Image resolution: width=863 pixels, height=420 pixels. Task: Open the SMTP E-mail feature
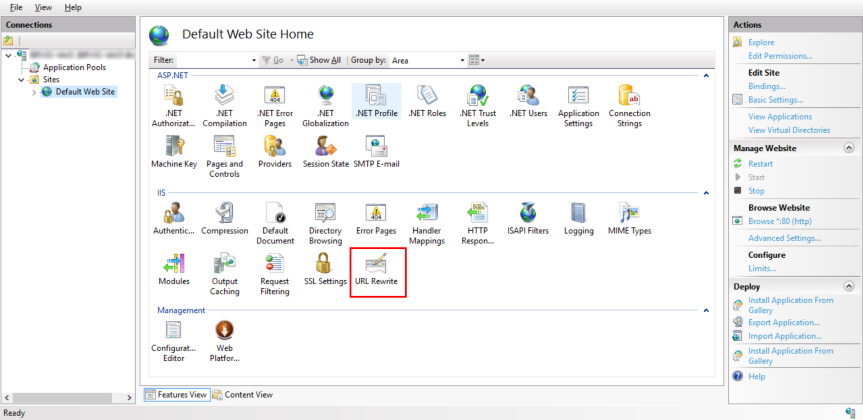point(376,152)
